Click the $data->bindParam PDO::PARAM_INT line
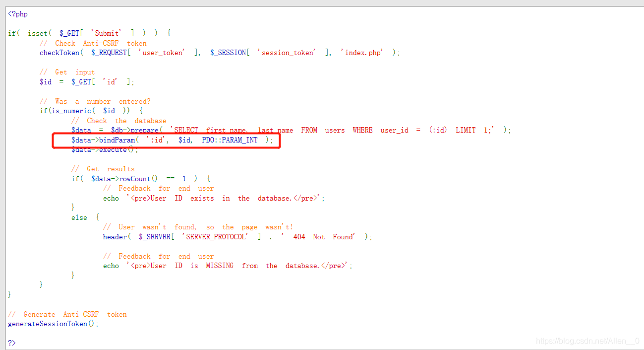 pyautogui.click(x=172, y=140)
